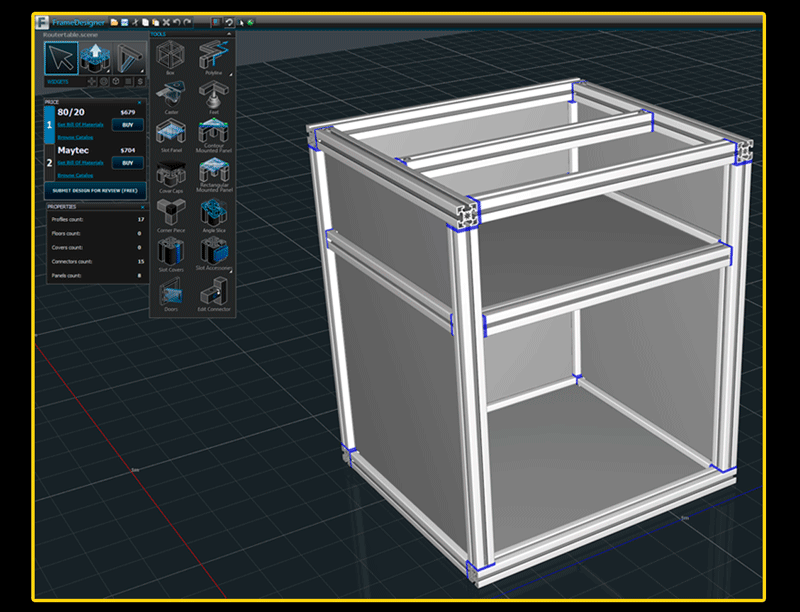Add a Caster from the tools
The height and width of the screenshot is (612, 800).
coord(171,97)
